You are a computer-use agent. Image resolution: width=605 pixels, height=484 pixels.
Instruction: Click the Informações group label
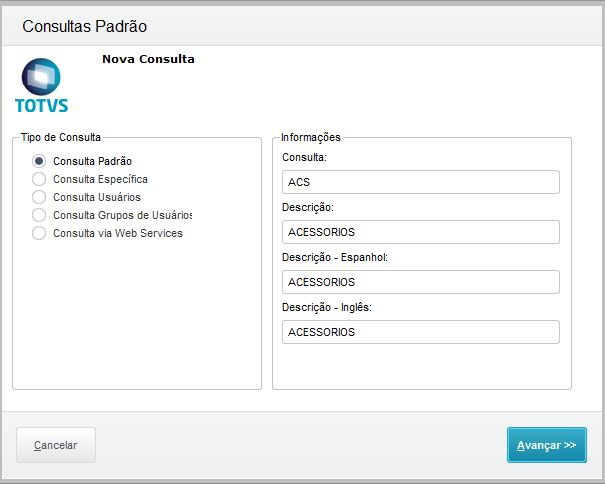coord(311,137)
